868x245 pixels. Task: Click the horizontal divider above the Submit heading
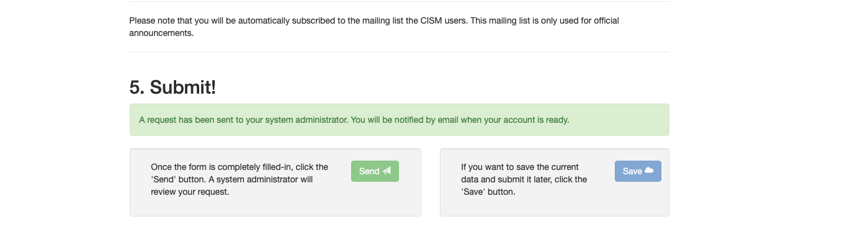point(400,51)
